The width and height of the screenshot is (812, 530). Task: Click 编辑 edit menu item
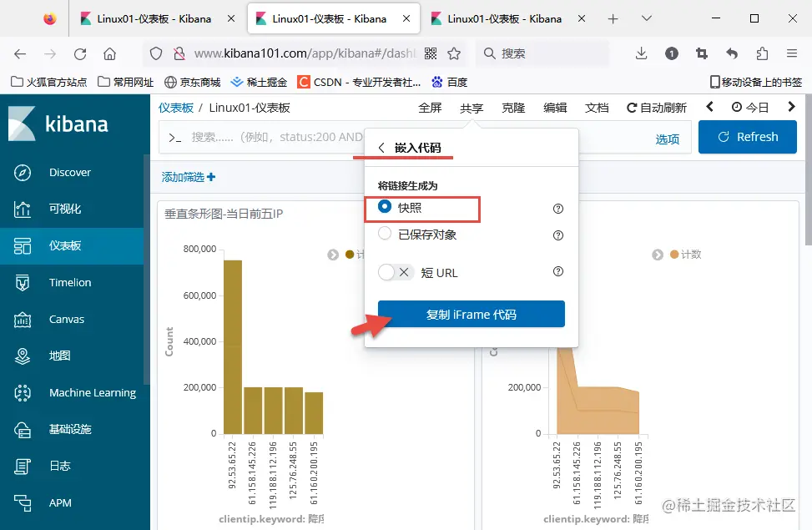[x=555, y=108]
